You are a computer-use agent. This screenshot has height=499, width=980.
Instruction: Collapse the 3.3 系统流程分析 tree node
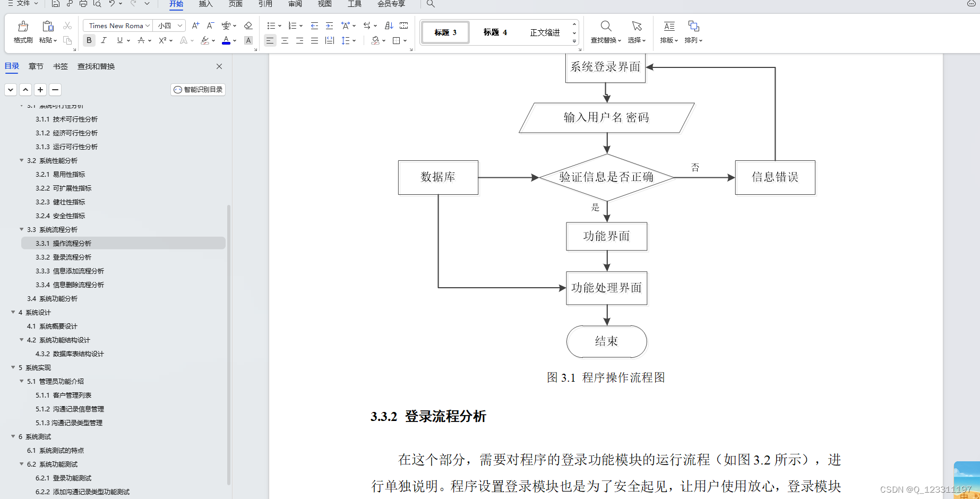(22, 229)
